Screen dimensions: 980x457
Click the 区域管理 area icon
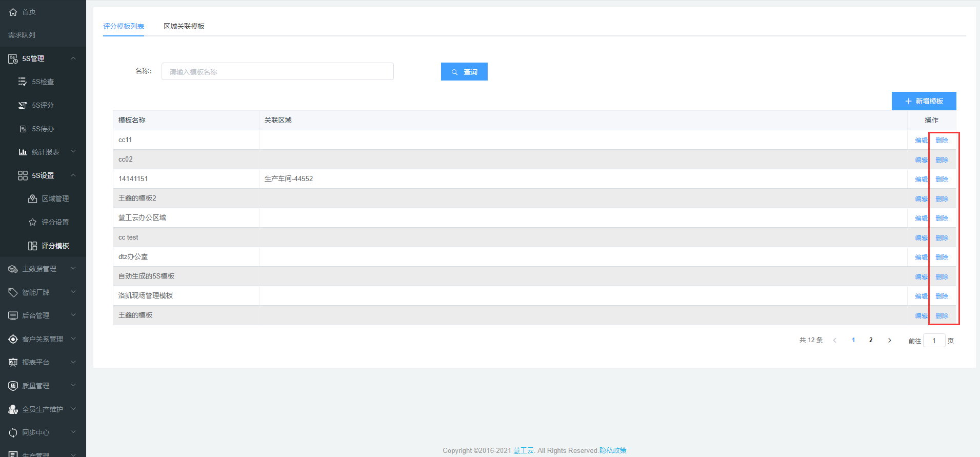(32, 198)
